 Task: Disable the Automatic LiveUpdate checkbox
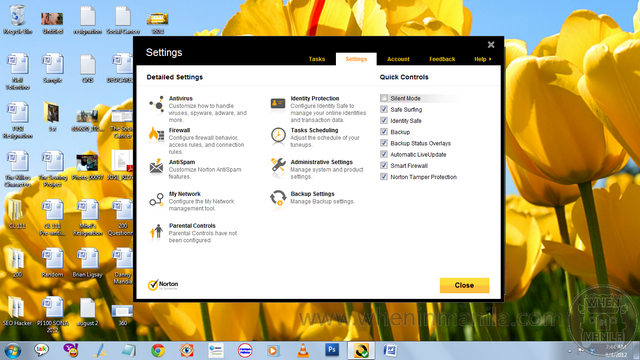pyautogui.click(x=384, y=154)
